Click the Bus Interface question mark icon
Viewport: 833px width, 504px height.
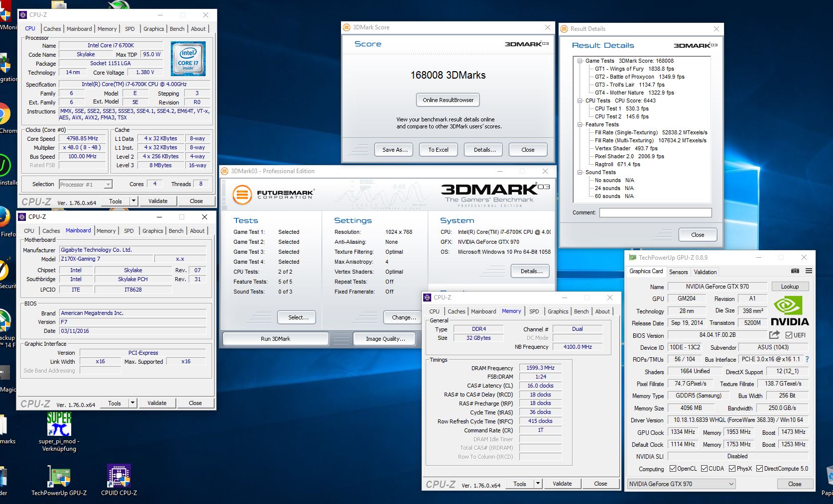coord(807,359)
